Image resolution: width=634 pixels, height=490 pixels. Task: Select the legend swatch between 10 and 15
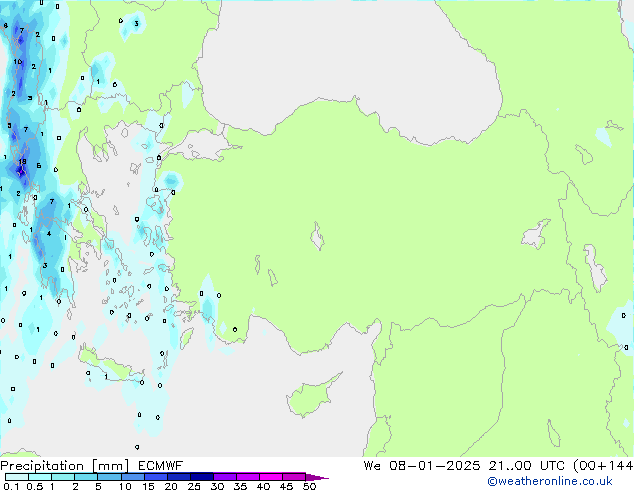point(133,477)
